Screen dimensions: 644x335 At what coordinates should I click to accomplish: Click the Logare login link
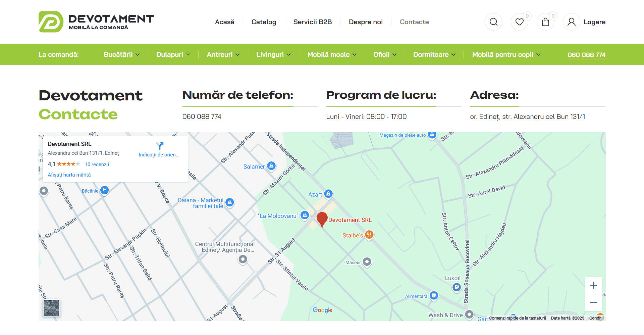(594, 22)
